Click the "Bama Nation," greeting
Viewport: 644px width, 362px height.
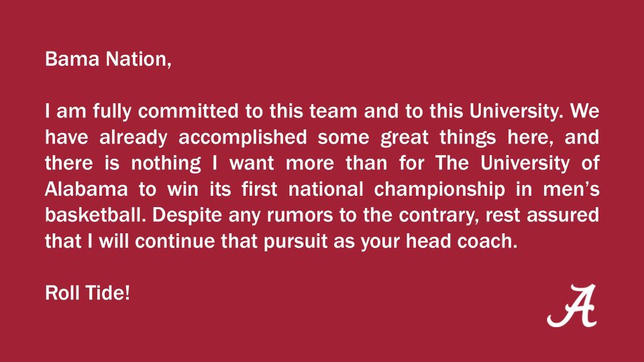click(x=108, y=60)
